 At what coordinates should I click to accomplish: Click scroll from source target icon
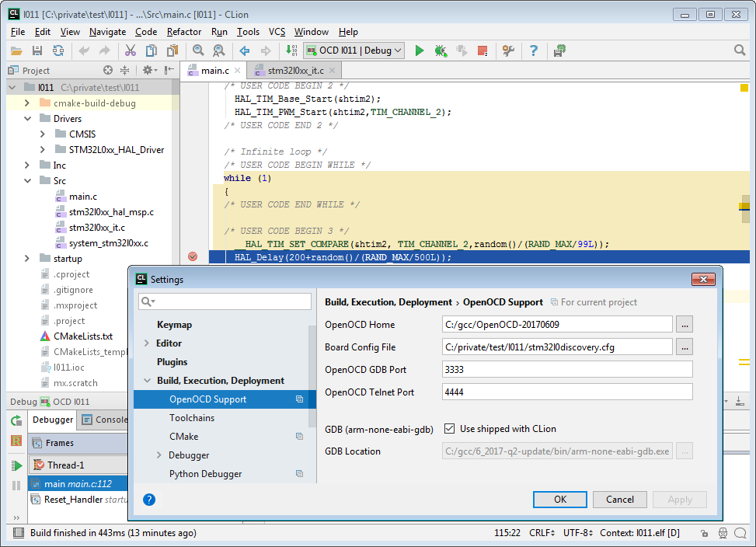point(108,71)
